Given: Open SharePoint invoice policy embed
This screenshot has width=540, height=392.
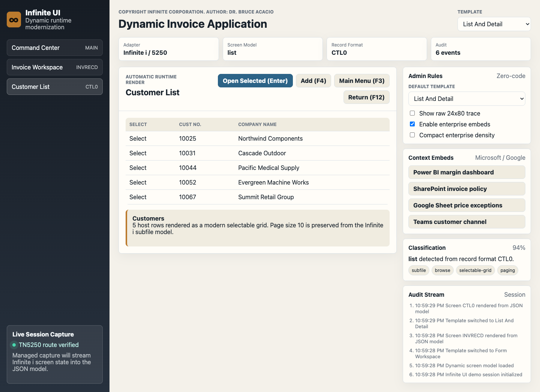Looking at the screenshot, I should pyautogui.click(x=466, y=189).
